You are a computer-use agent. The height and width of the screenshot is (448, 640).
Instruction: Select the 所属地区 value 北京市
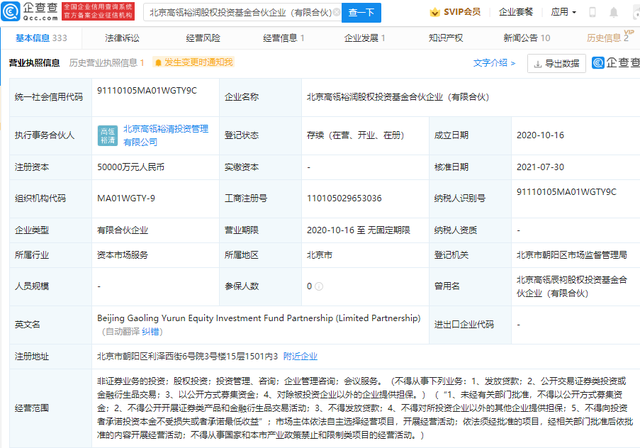point(320,255)
